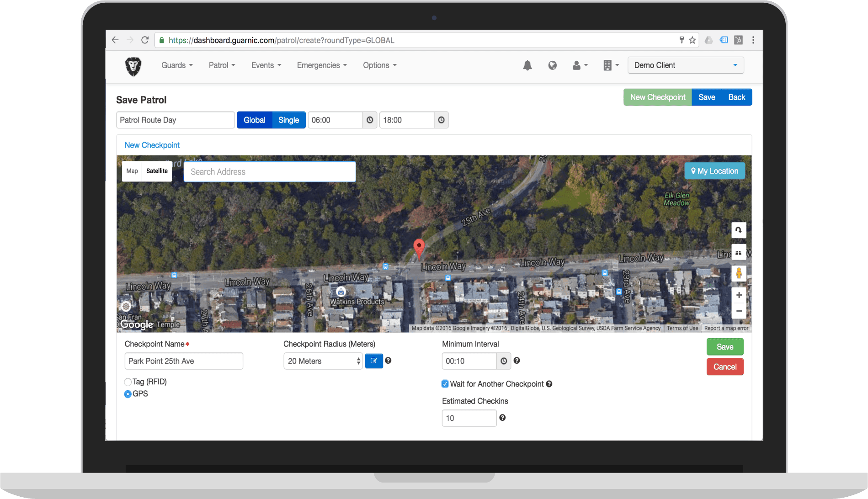Select the Tag (RFID) radio button

[x=128, y=382]
